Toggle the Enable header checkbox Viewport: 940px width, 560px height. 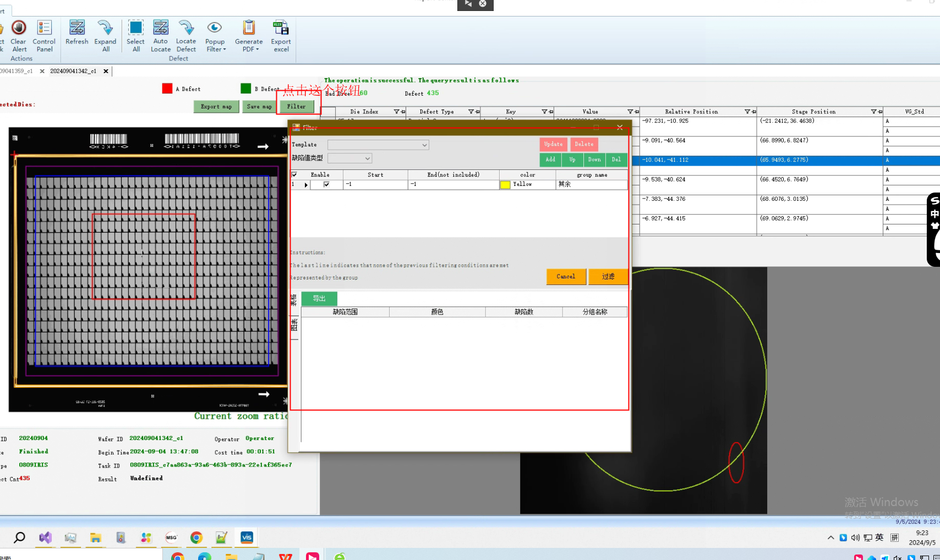pos(294,174)
